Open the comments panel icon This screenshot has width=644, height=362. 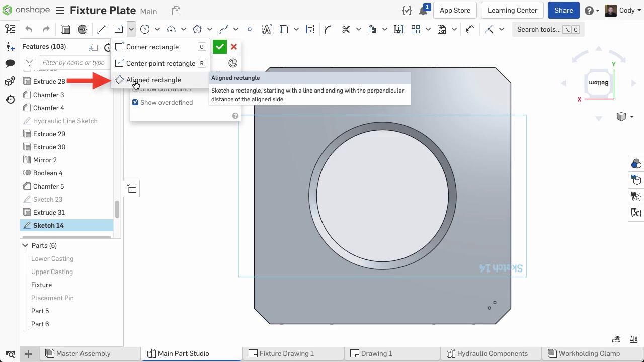(x=10, y=63)
